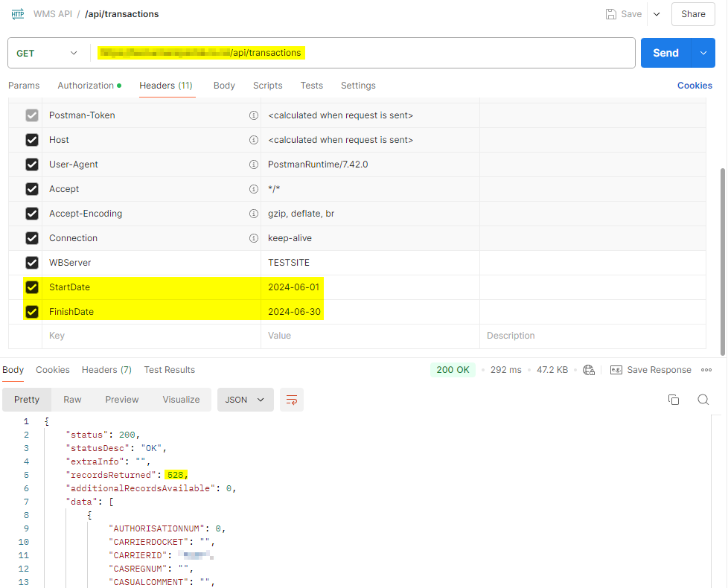Click the Send button
Image resolution: width=728 pixels, height=588 pixels.
665,53
